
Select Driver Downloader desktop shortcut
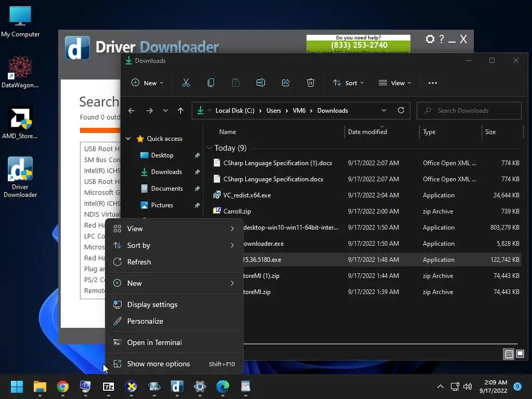tap(20, 177)
